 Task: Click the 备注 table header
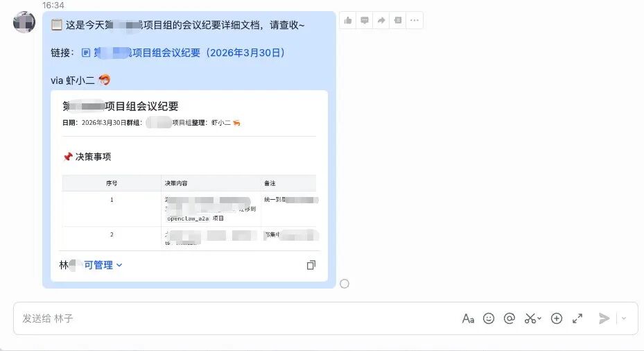270,183
